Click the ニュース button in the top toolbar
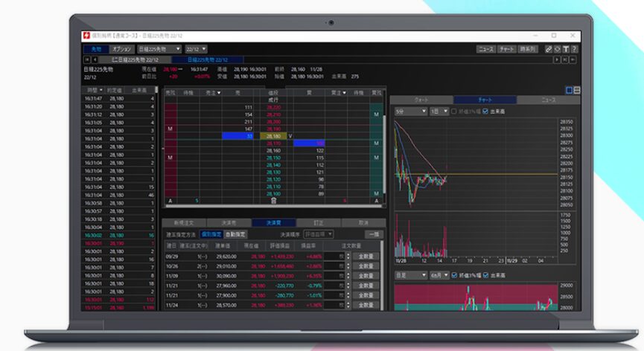 click(x=486, y=49)
